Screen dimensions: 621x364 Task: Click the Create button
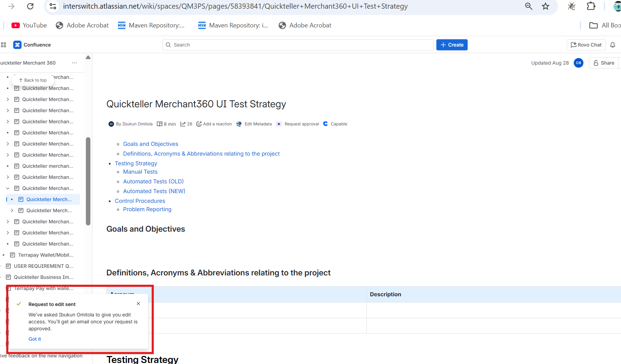pos(452,45)
